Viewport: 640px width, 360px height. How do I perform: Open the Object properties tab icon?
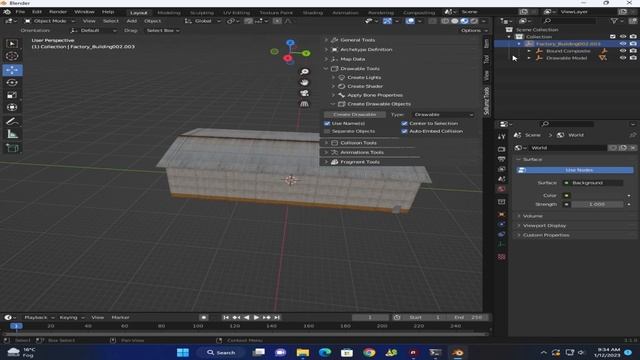502,214
